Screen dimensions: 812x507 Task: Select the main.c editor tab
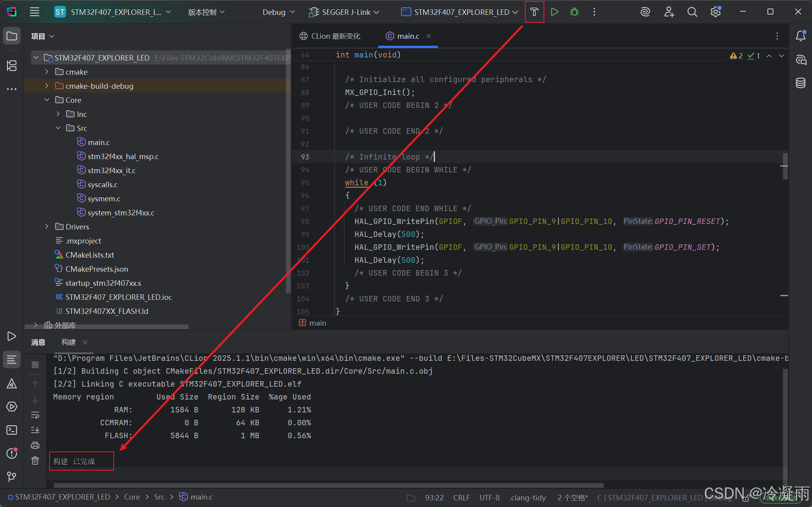[x=408, y=36]
